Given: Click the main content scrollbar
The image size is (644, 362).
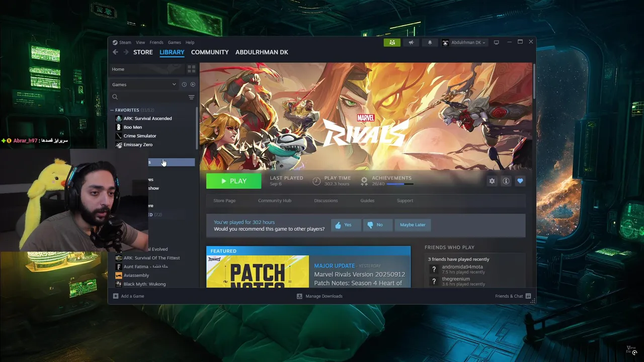Looking at the screenshot, I should point(534,80).
